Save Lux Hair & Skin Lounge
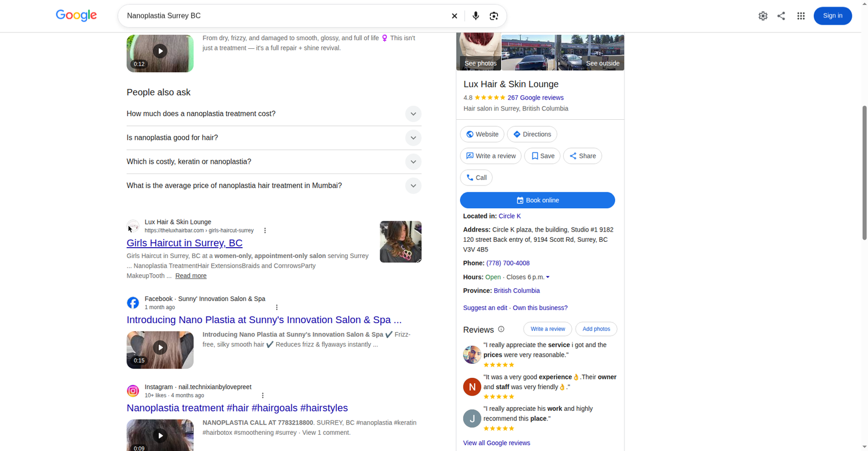 [x=542, y=156]
